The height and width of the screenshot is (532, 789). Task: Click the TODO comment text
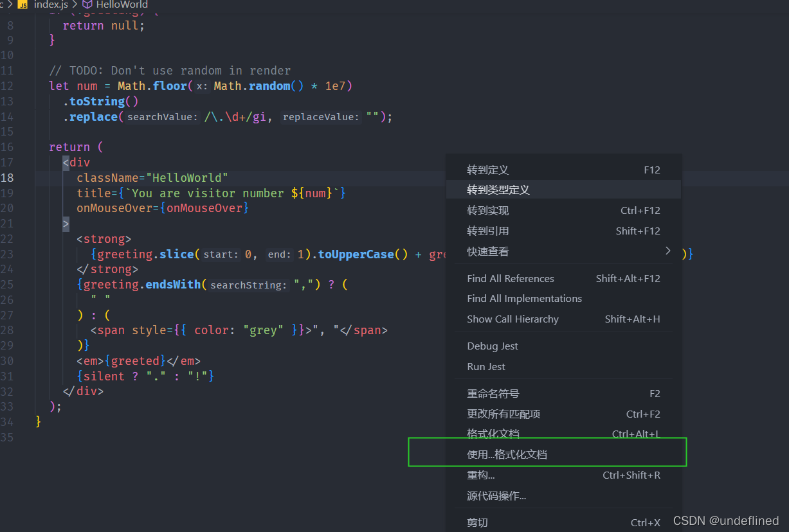pos(170,70)
